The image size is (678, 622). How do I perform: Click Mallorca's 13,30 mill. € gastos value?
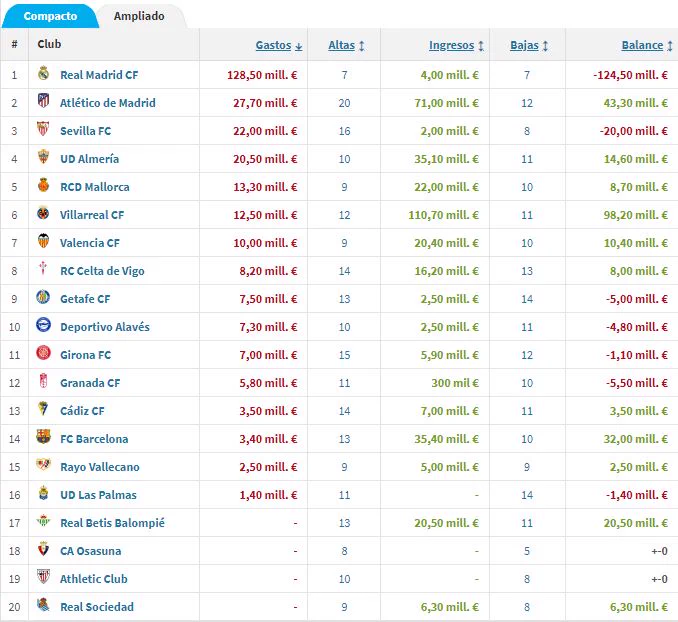pyautogui.click(x=265, y=187)
